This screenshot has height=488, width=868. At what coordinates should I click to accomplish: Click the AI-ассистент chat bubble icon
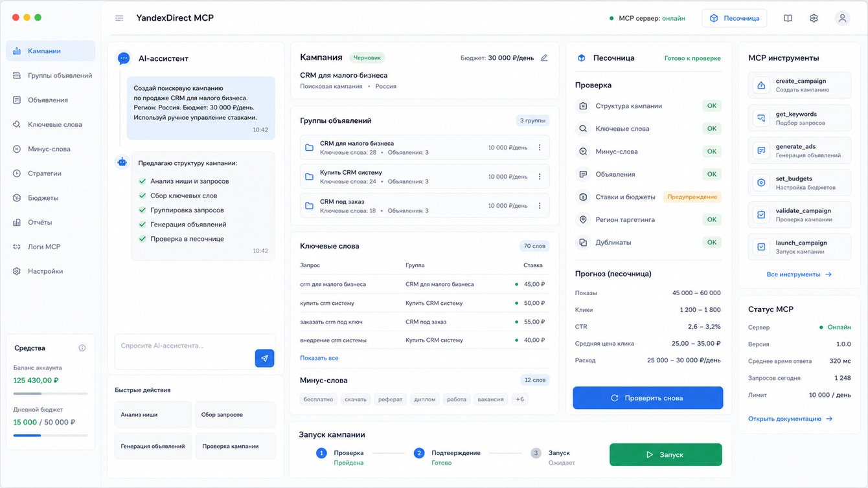click(124, 58)
